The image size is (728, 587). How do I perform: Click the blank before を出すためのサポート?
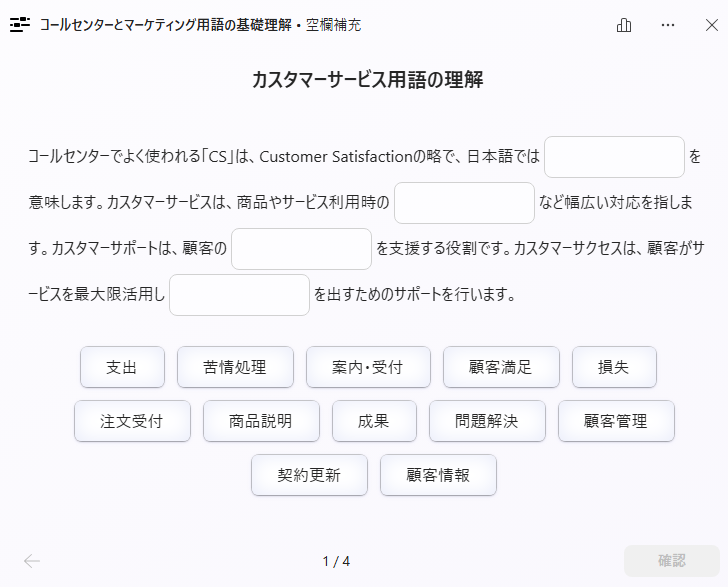[239, 295]
